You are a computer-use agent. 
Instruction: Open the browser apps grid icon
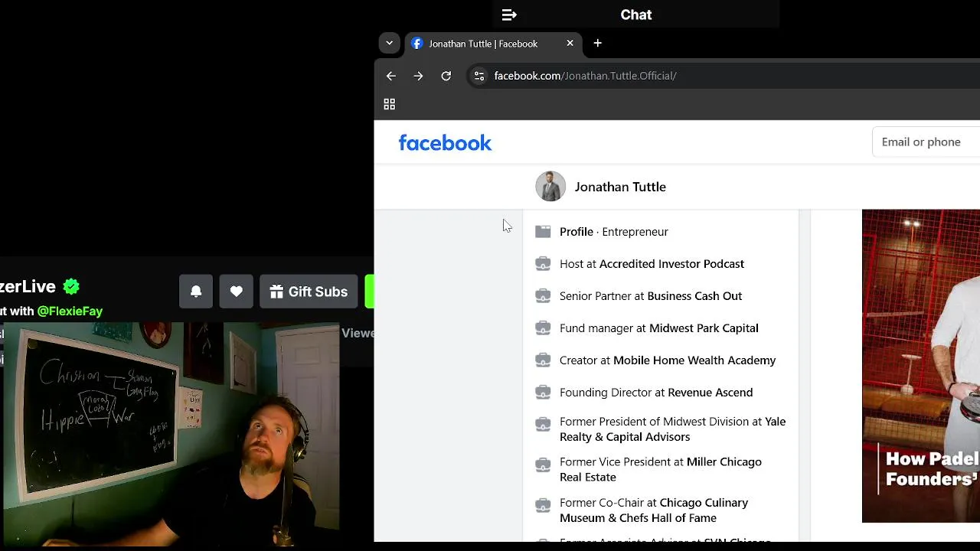coord(389,104)
